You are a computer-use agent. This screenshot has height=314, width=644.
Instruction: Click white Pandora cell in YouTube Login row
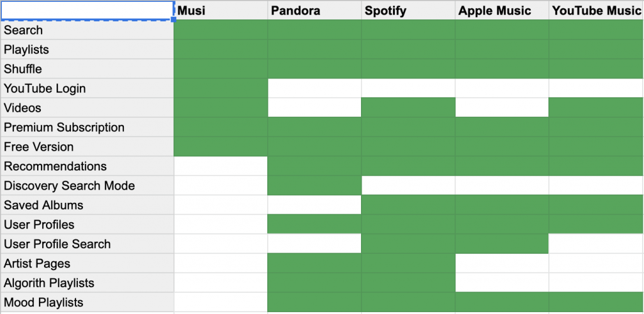click(314, 88)
